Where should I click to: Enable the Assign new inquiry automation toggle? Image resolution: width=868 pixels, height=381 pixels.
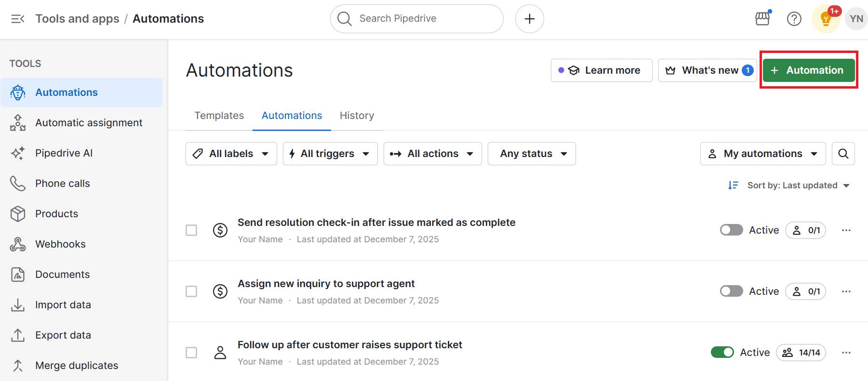pyautogui.click(x=731, y=291)
